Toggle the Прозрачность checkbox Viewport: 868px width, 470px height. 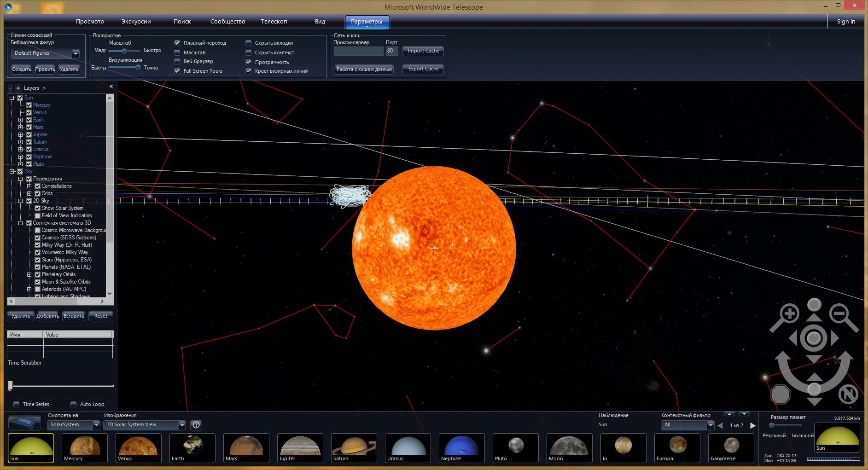pyautogui.click(x=249, y=62)
